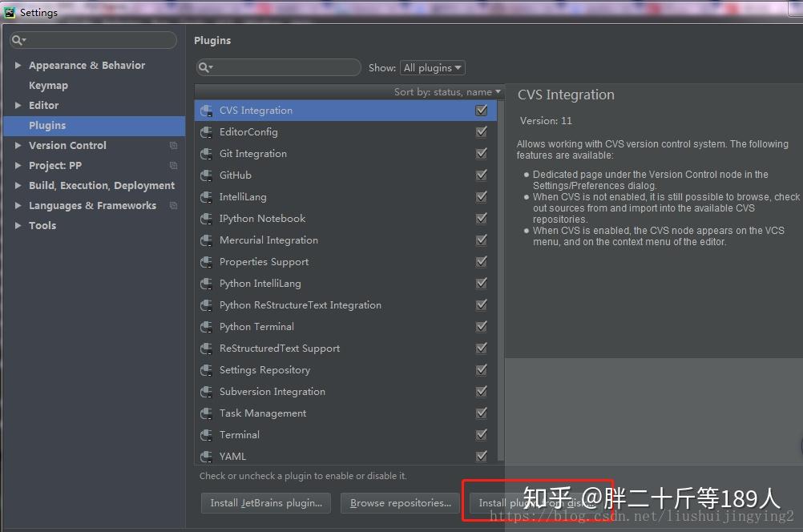Click the Terminal plugin icon
This screenshot has width=803, height=532.
click(207, 435)
